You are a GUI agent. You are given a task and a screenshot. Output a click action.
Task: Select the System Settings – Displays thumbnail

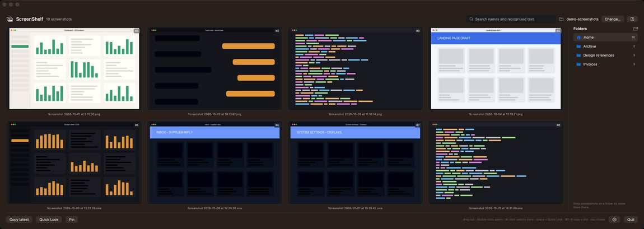(355, 163)
